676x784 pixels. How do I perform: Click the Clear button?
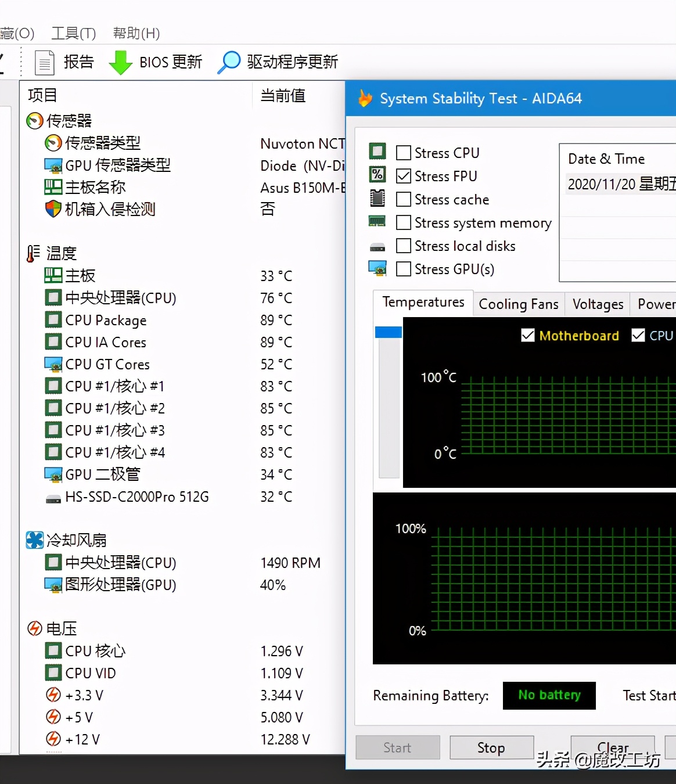613,747
